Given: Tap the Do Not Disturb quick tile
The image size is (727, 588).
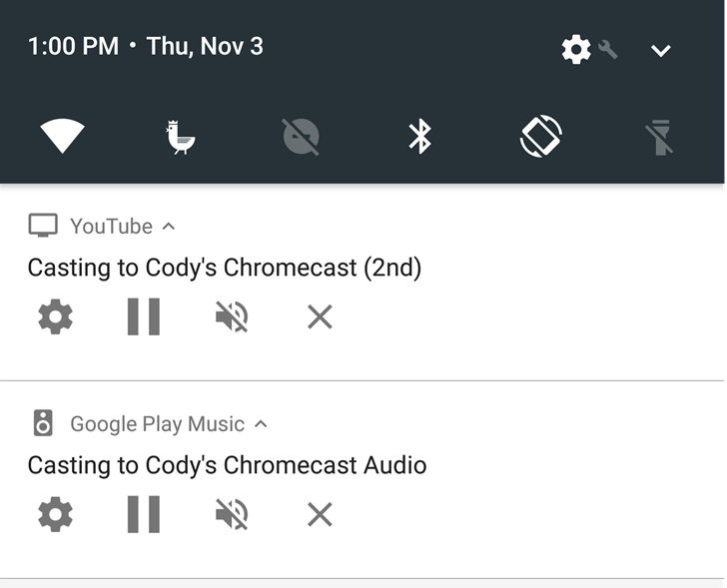Looking at the screenshot, I should [301, 136].
